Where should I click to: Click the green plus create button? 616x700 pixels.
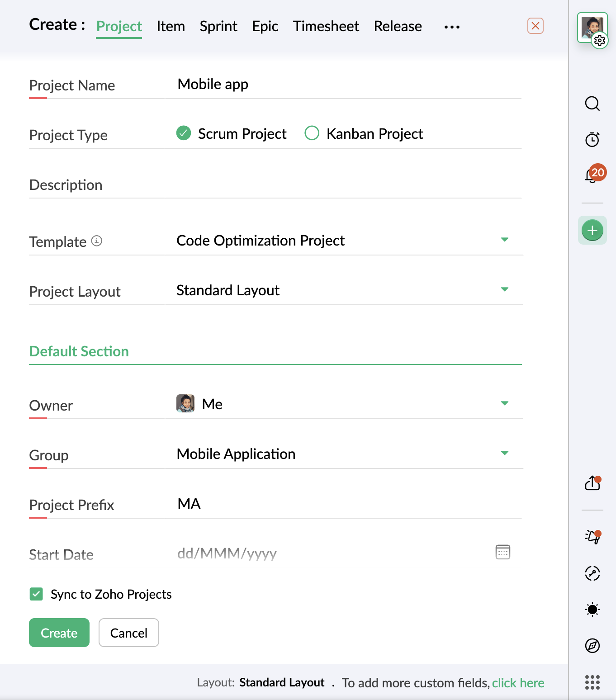pos(592,230)
